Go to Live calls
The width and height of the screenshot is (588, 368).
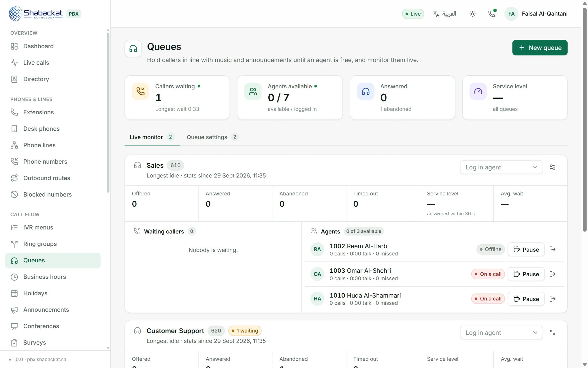pos(53,63)
